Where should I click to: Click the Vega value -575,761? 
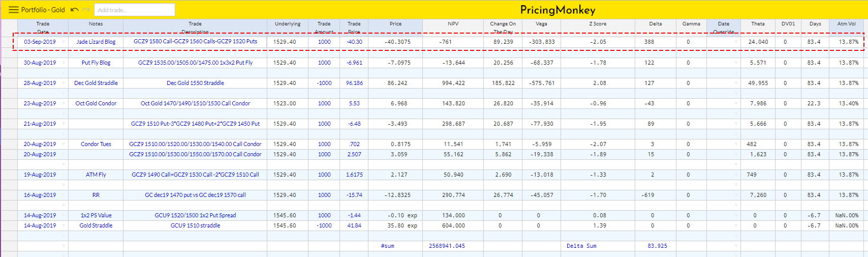541,83
